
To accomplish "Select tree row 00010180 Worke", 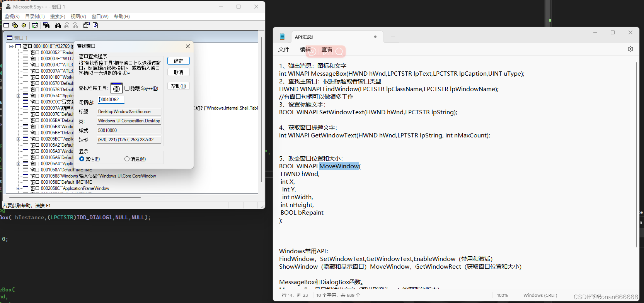I will (x=52, y=77).
